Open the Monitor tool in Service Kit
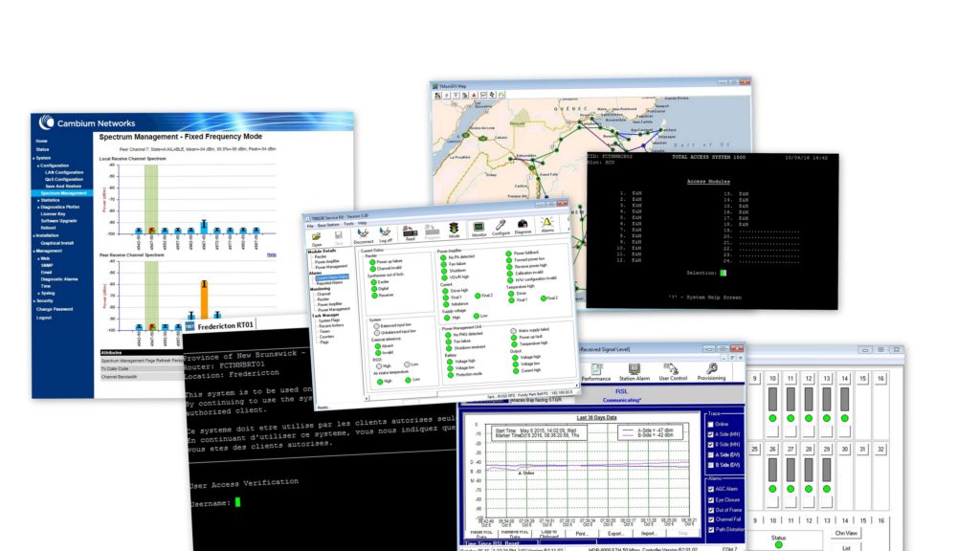 479,228
